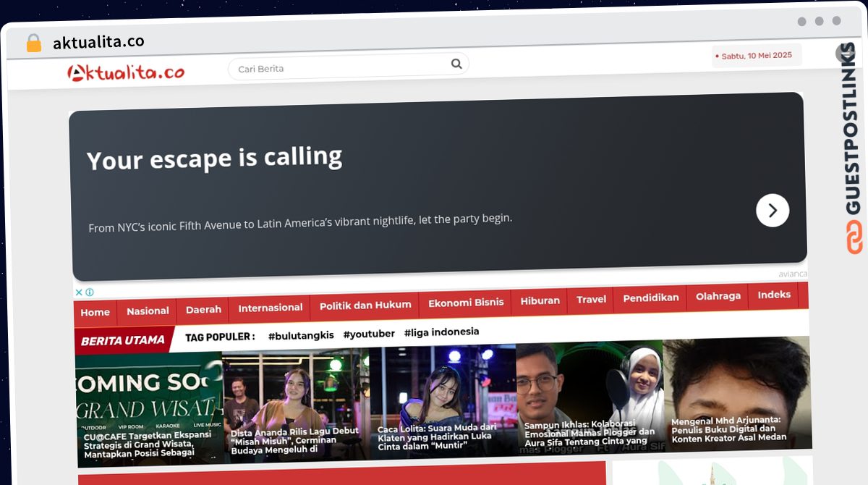Click the search magnifier icon

point(456,64)
